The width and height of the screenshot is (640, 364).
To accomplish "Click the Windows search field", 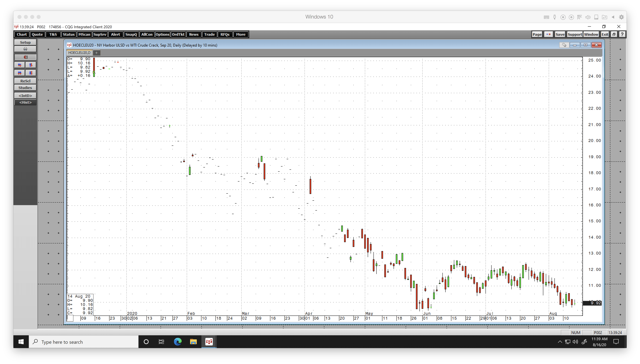I will (x=84, y=342).
